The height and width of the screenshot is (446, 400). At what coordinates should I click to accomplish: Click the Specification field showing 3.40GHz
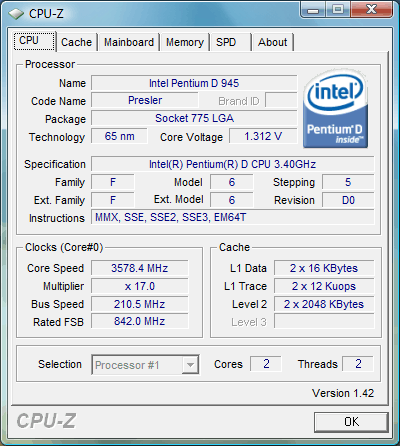click(x=233, y=164)
